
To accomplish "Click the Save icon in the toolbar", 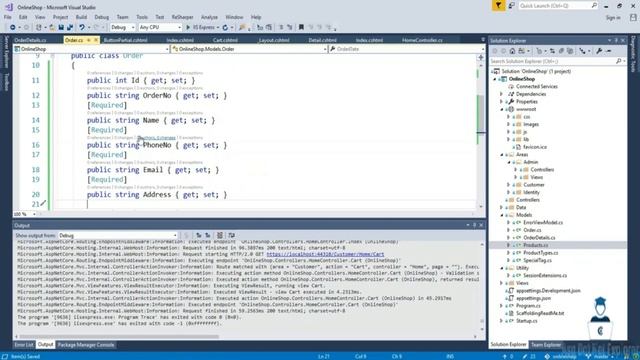I will [61, 27].
